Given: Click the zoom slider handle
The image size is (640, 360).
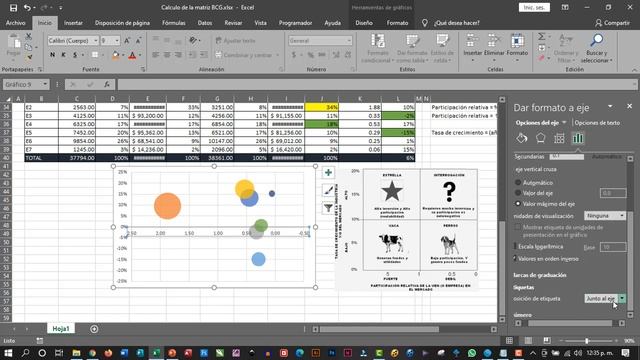Looking at the screenshot, I should point(587,340).
